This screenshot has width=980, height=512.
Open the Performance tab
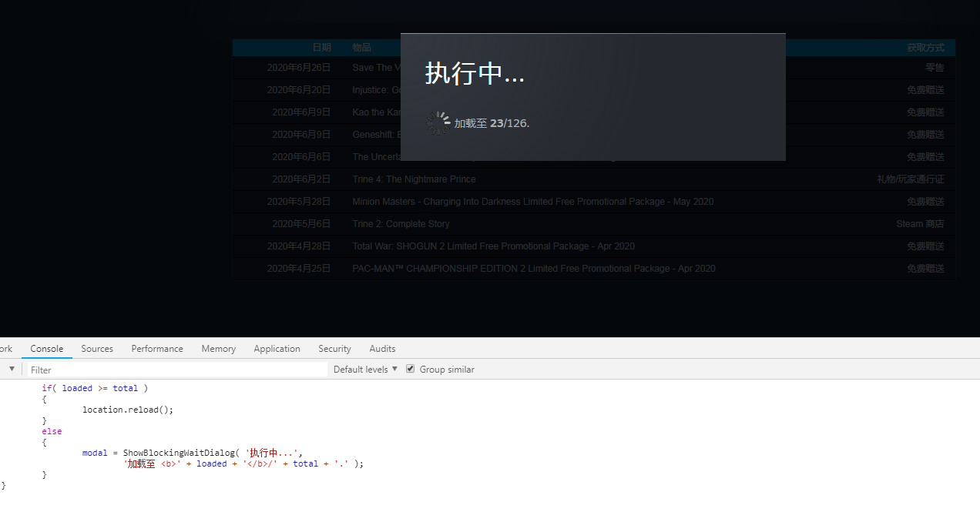pos(157,349)
